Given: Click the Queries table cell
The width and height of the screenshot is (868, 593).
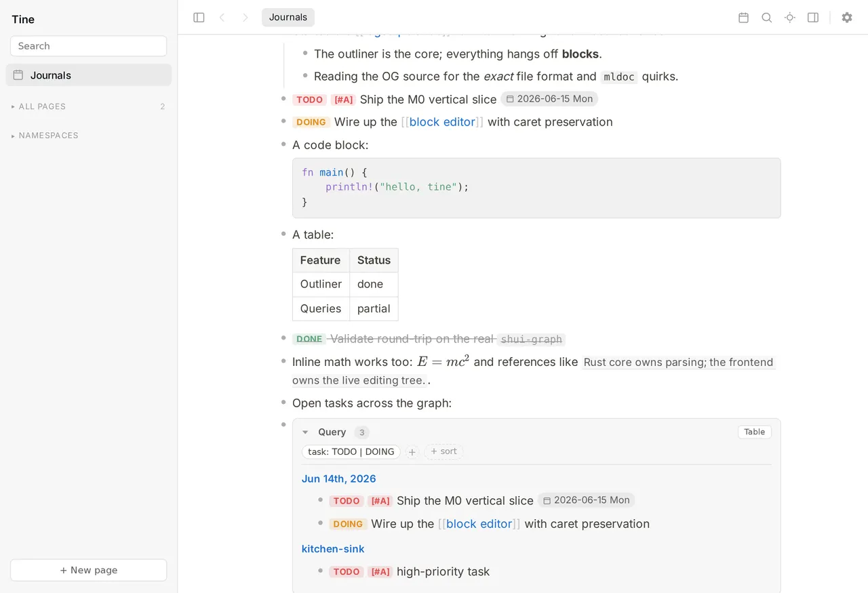Looking at the screenshot, I should click(321, 308).
